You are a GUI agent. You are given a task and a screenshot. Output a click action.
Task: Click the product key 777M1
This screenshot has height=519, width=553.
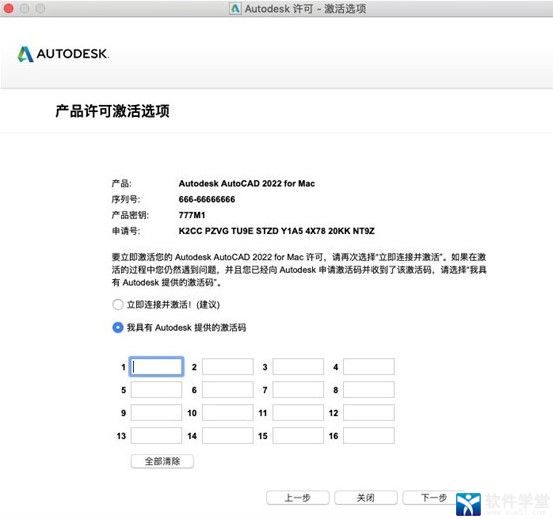[192, 215]
